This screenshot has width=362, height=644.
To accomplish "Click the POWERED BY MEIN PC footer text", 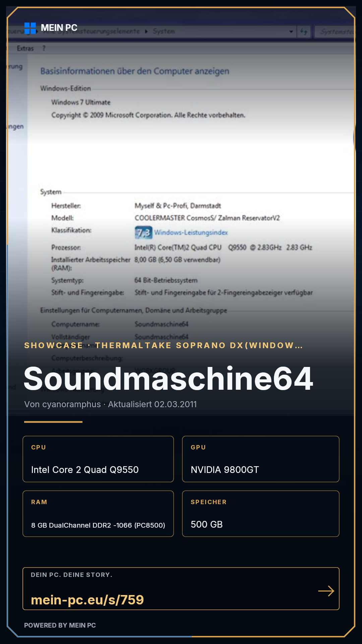I will pos(60,625).
